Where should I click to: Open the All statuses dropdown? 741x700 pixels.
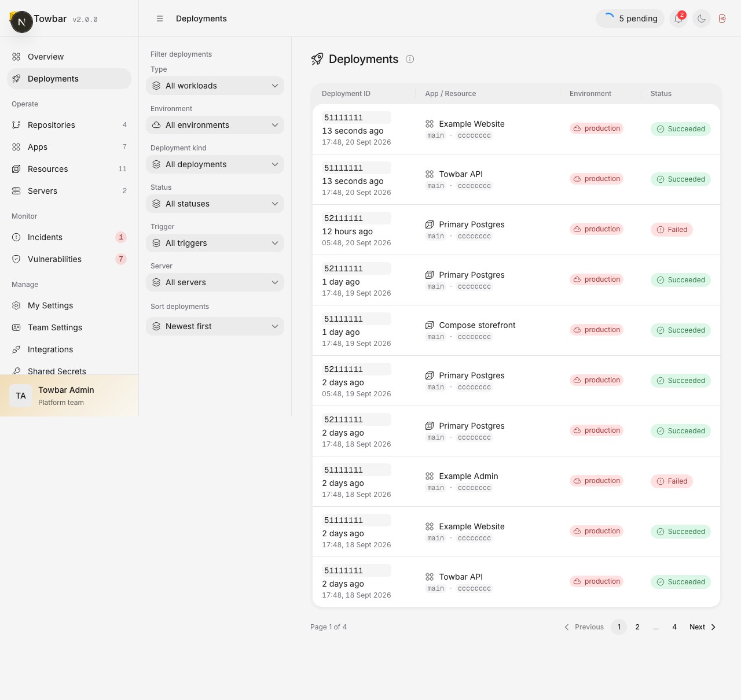point(215,204)
